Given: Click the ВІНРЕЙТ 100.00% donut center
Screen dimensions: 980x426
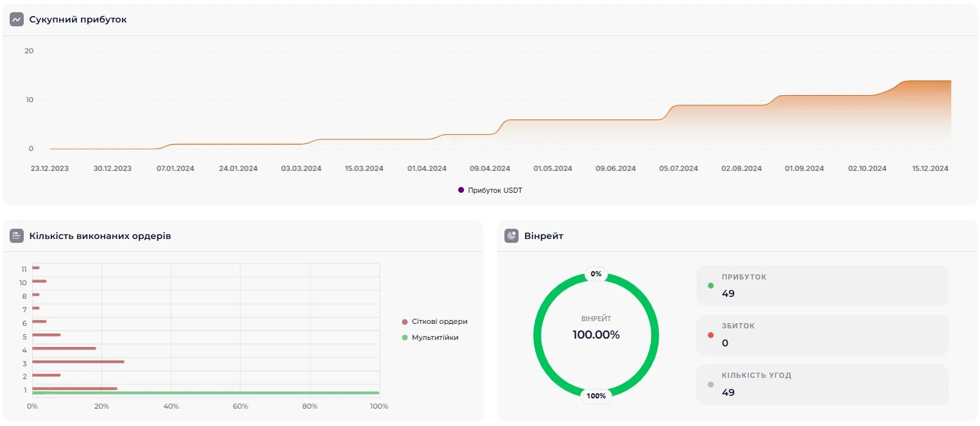Looking at the screenshot, I should tap(596, 328).
